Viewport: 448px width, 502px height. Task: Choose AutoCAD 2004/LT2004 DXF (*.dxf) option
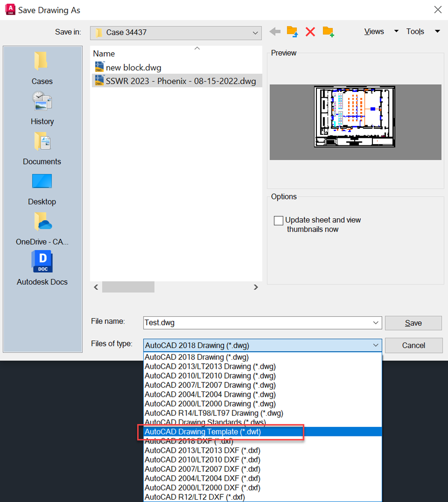[263, 478]
